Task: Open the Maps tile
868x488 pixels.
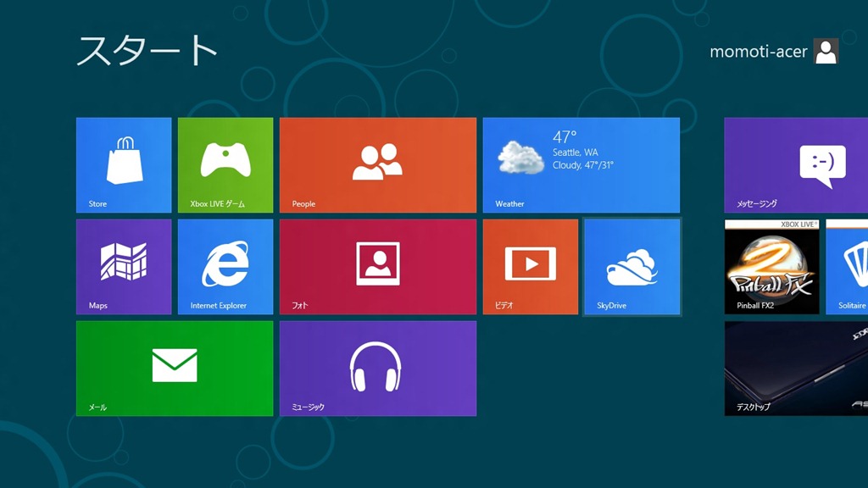Action: point(124,267)
